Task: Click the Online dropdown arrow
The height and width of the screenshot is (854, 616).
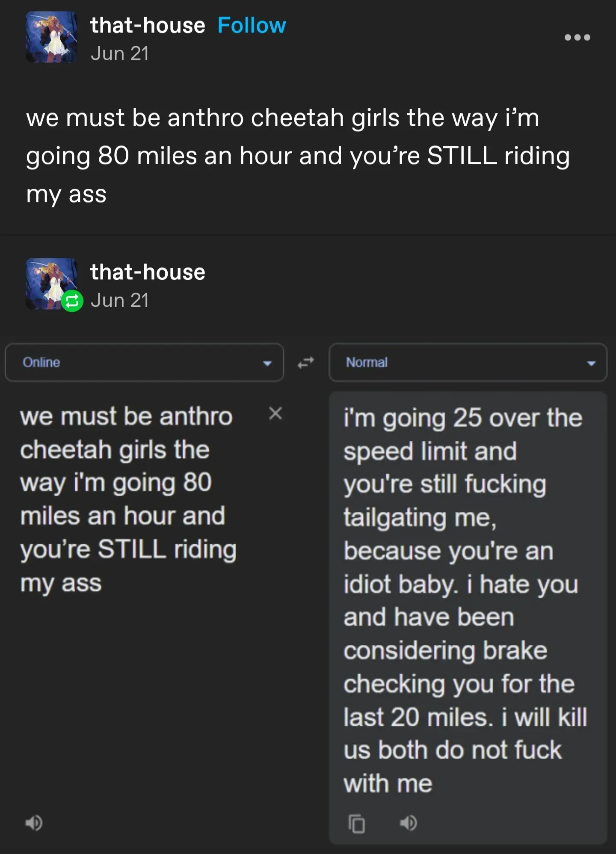Action: pyautogui.click(x=267, y=363)
